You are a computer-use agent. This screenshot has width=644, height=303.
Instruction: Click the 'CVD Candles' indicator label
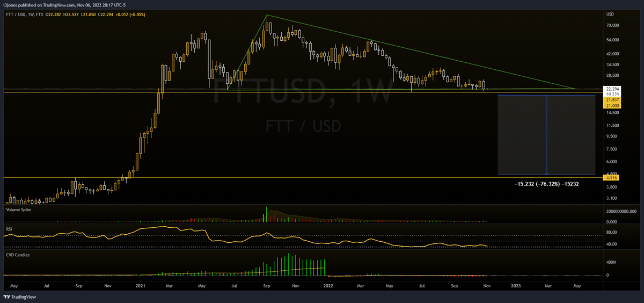click(18, 255)
